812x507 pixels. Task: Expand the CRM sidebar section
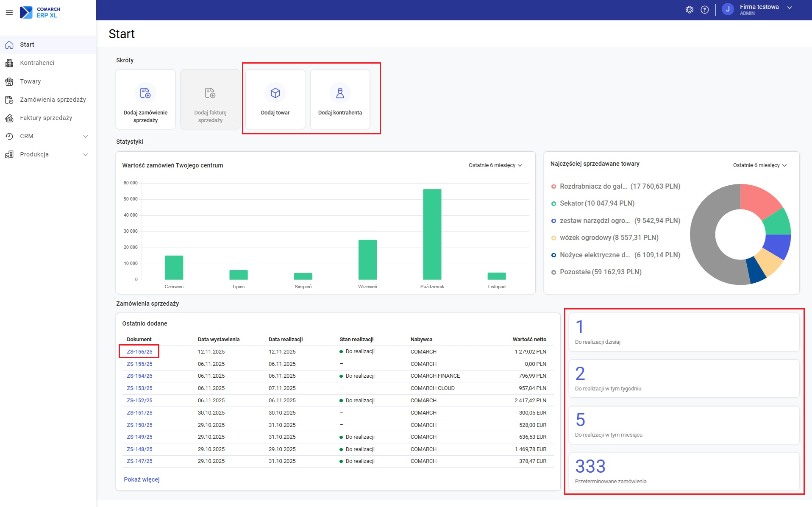pos(85,136)
